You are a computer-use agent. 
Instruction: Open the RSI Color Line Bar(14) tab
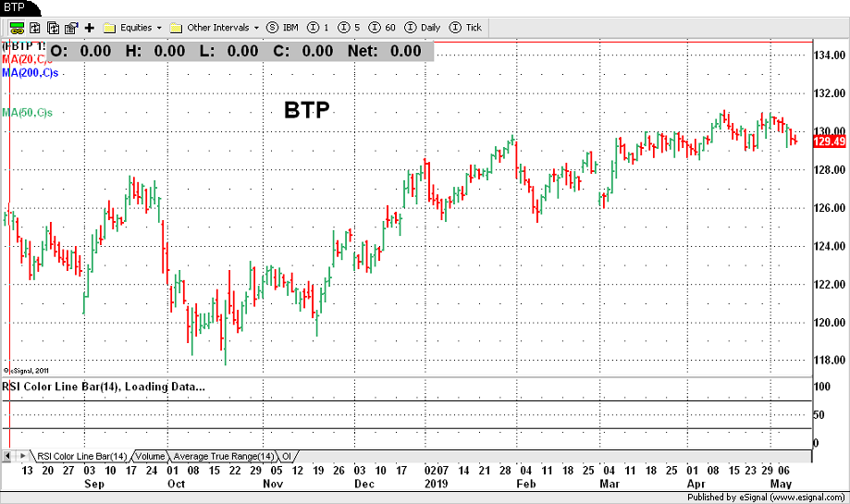[x=81, y=456]
